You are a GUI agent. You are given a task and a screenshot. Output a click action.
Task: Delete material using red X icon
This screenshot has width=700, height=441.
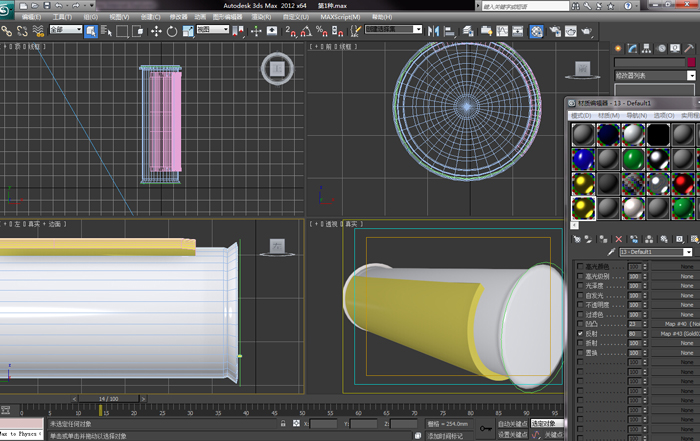click(618, 239)
